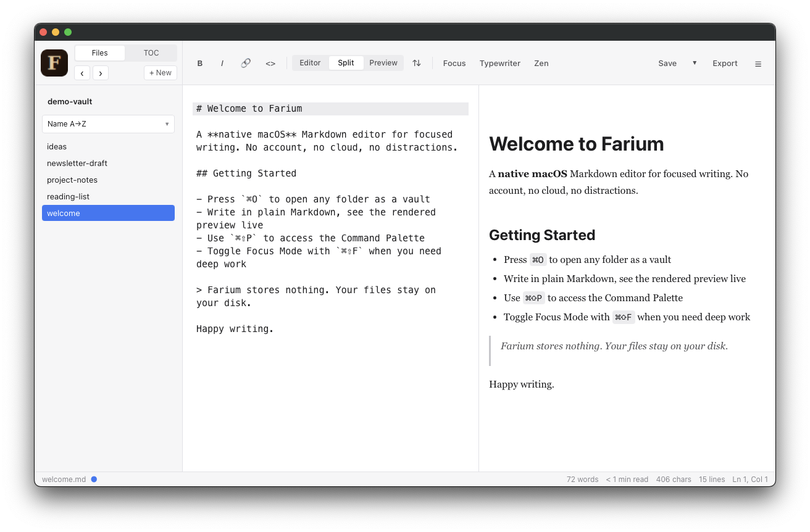The height and width of the screenshot is (532, 810).
Task: Click the '72 words' status entry
Action: point(583,480)
